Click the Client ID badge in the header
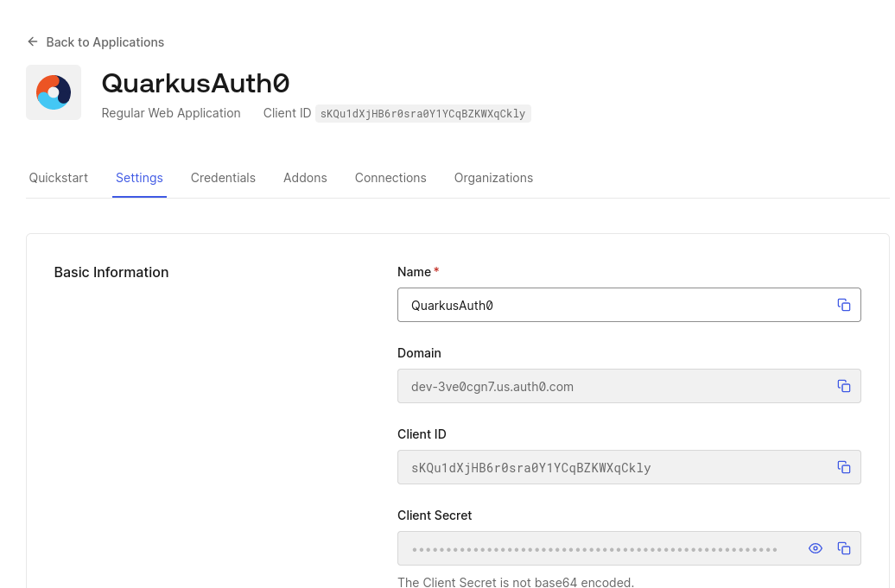This screenshot has height=588, width=895. pos(423,113)
